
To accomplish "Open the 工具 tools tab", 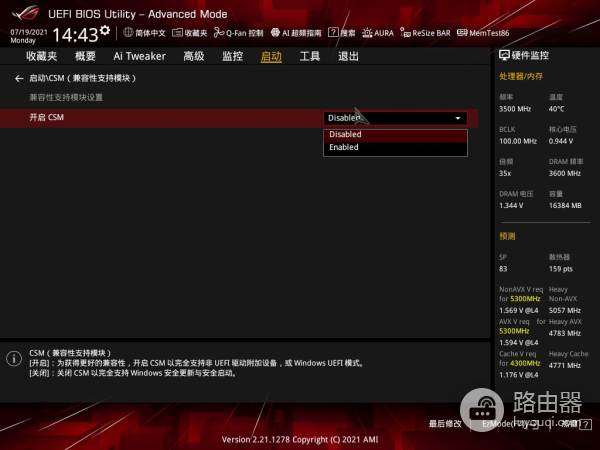I will coord(310,56).
